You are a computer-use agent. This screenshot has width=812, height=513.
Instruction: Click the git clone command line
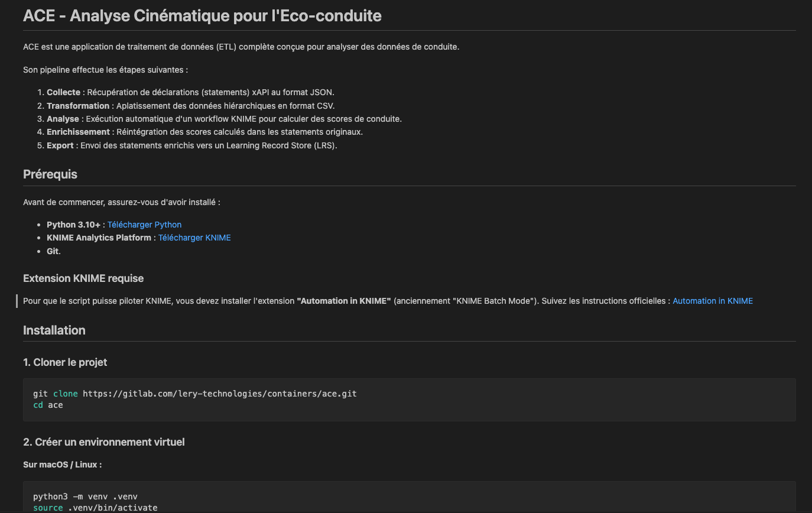coord(195,394)
